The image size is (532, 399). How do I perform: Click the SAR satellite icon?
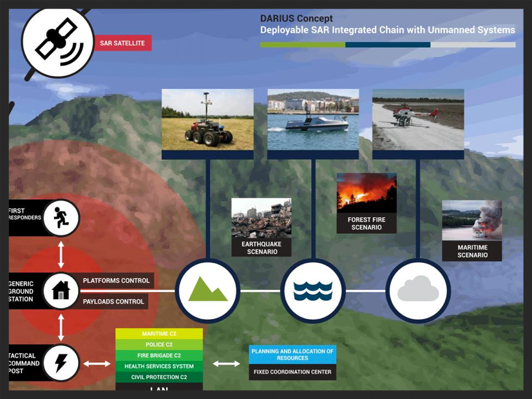click(58, 42)
